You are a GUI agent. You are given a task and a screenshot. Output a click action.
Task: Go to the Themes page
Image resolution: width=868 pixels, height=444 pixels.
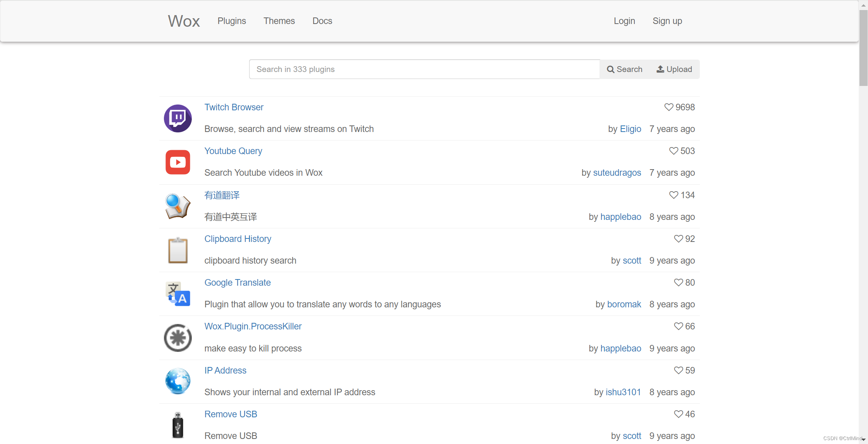pyautogui.click(x=279, y=21)
